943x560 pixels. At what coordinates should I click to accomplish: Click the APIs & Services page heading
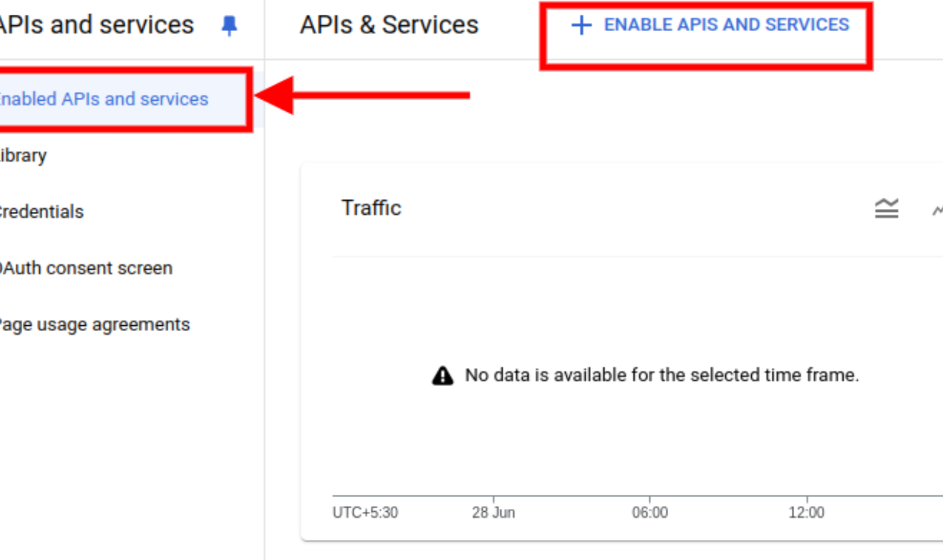[x=389, y=25]
